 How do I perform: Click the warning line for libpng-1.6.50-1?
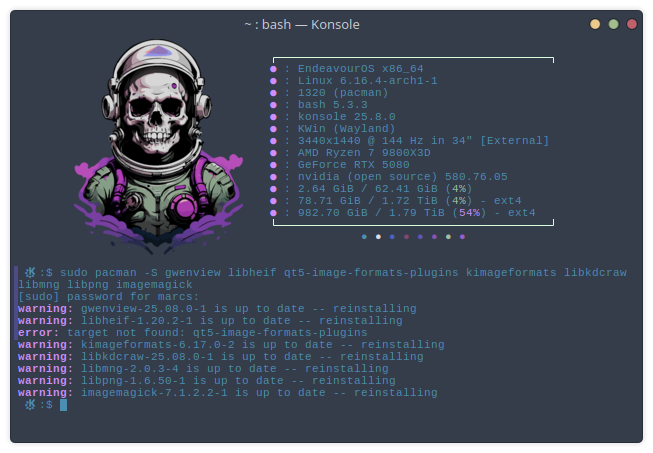tap(207, 381)
